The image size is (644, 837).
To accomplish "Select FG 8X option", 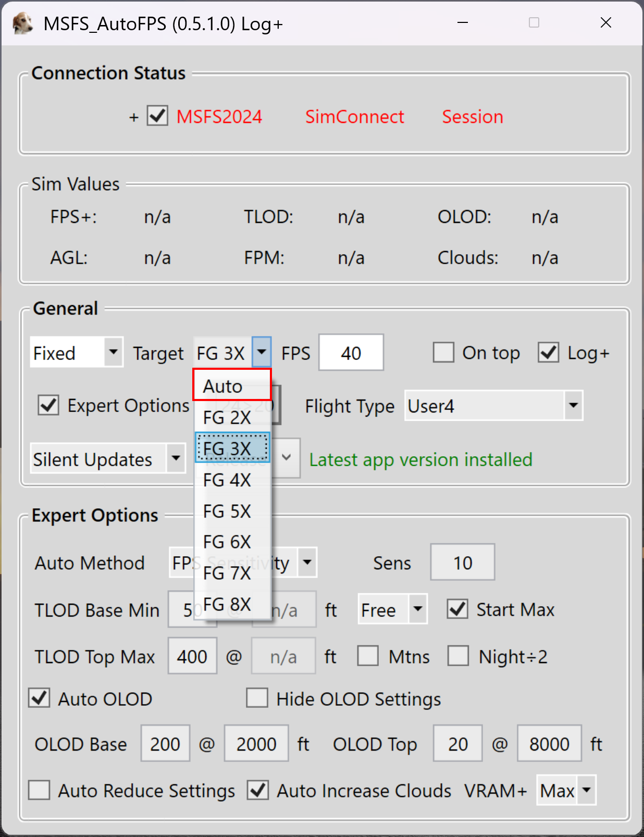I will [x=232, y=604].
